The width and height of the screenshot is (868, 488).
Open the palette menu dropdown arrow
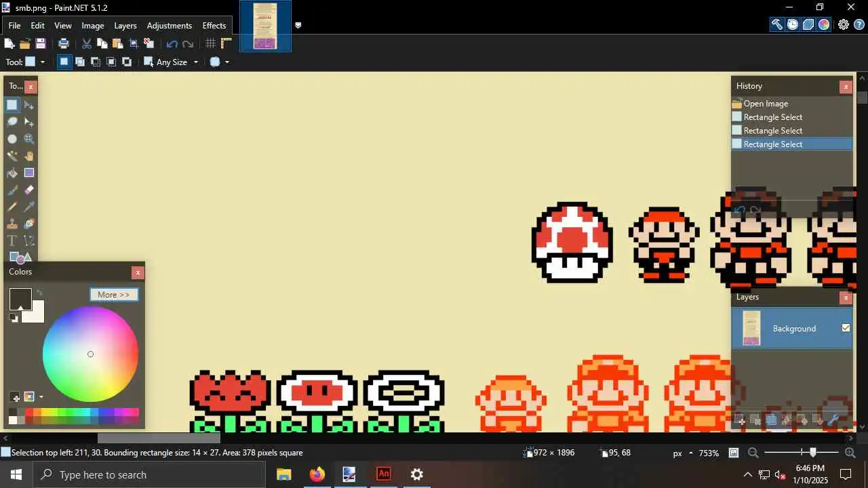41,396
